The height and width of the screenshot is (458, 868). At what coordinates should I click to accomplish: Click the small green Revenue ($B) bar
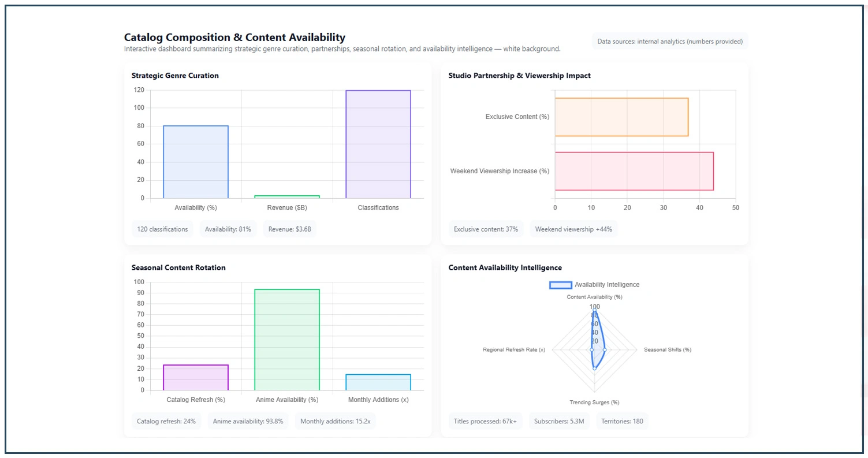[287, 197]
